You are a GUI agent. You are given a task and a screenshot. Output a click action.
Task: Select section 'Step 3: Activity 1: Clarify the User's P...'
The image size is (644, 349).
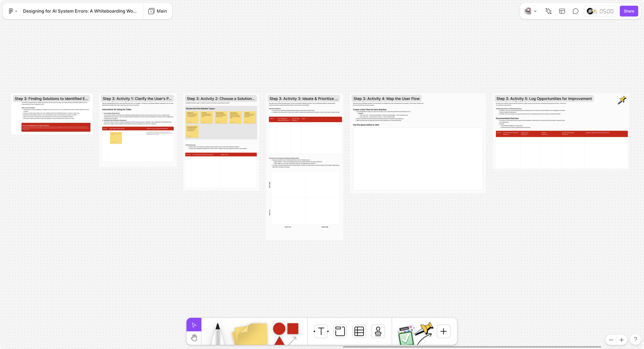pyautogui.click(x=137, y=99)
